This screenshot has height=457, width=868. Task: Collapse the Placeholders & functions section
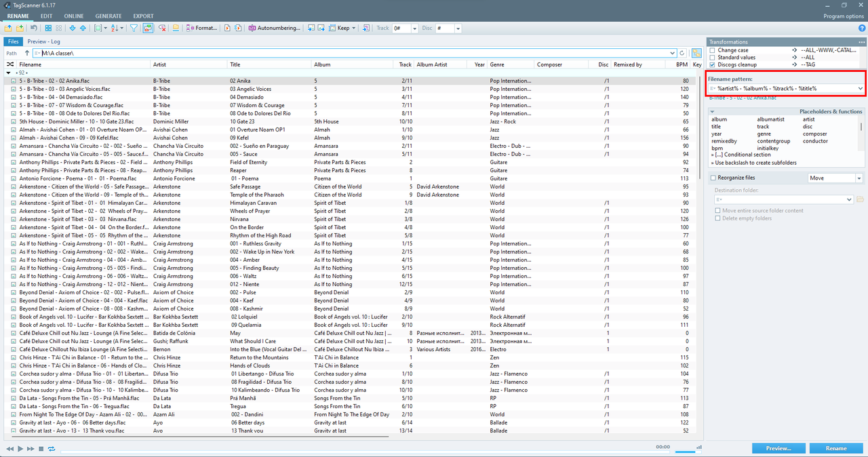point(713,111)
